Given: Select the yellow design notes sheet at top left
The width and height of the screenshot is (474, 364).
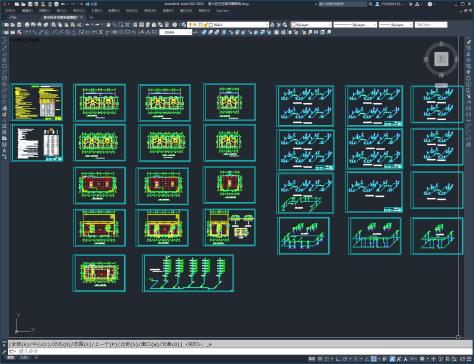Looking at the screenshot, I should [37, 102].
